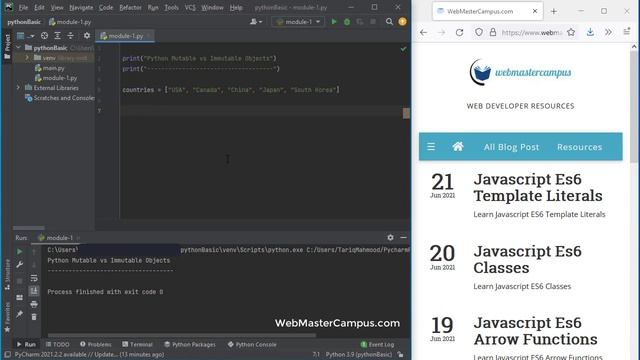The image size is (640, 360).
Task: Click the webmastercampus logo
Action: pos(520,72)
